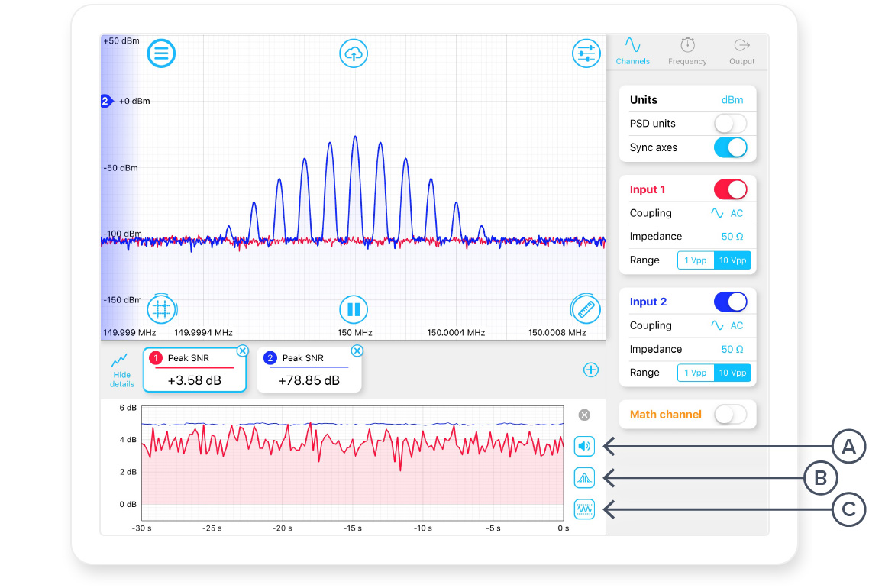Open the hamburger main menu
The height and width of the screenshot is (588, 869).
(161, 53)
